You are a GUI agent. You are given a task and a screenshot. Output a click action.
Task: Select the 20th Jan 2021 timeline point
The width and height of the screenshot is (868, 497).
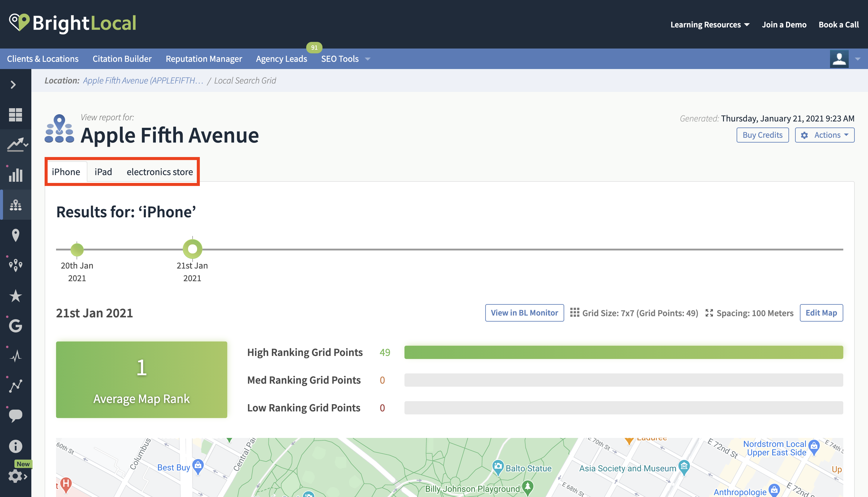point(77,250)
